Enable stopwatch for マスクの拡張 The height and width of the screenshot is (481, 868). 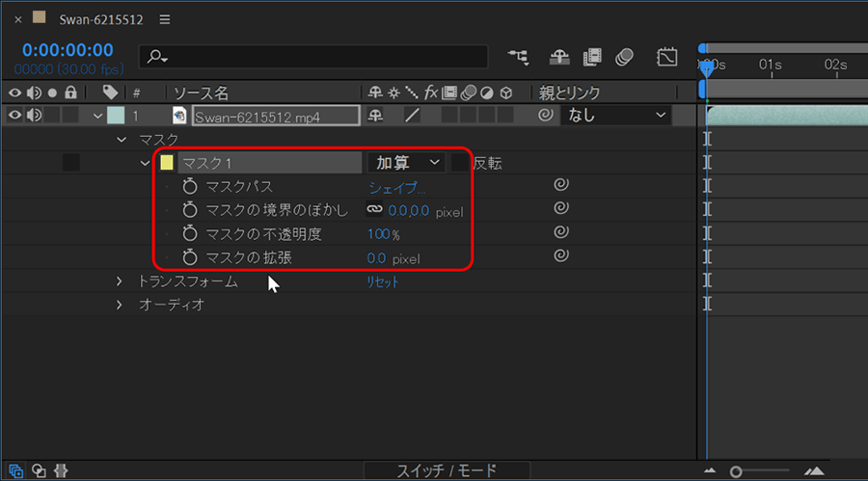(x=190, y=256)
